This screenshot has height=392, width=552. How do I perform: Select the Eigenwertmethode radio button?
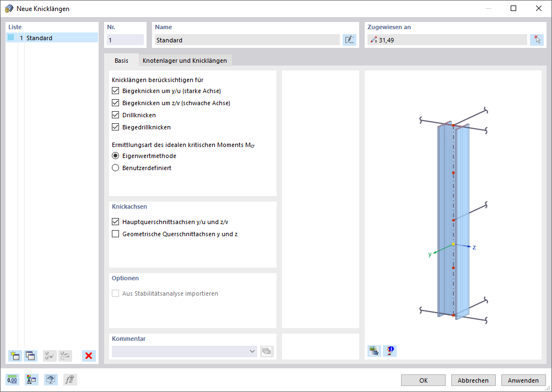116,156
